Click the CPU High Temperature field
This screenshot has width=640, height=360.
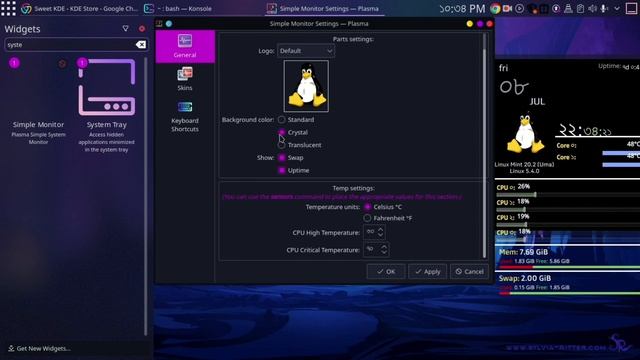370,232
